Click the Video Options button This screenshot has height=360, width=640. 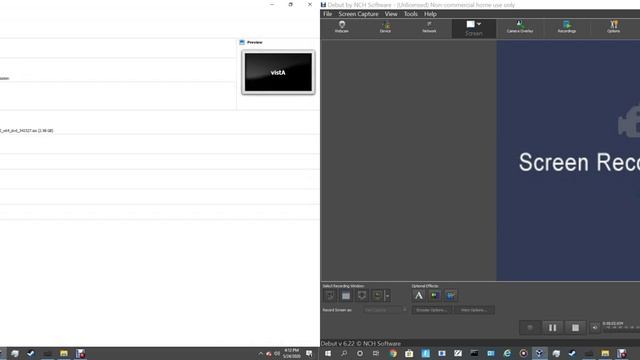pyautogui.click(x=474, y=310)
